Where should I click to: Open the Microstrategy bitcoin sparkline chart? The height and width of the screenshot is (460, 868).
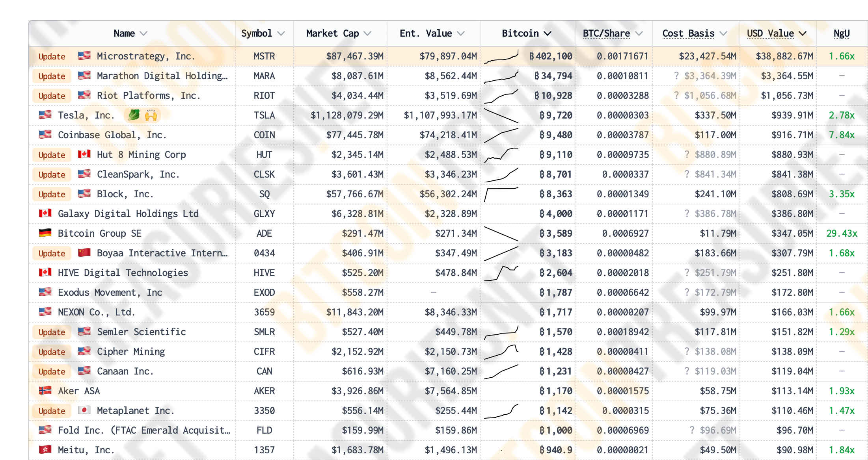(x=501, y=56)
